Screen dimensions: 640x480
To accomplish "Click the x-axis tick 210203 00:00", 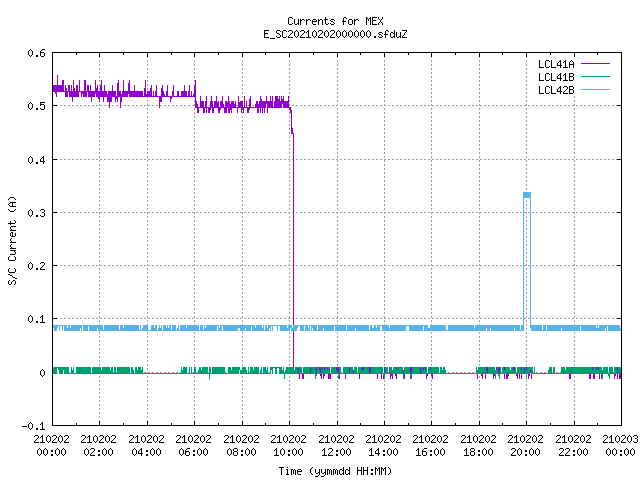I will point(620,445).
